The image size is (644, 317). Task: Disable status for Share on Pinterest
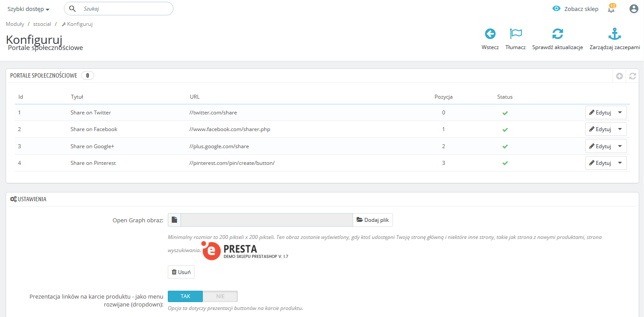505,163
